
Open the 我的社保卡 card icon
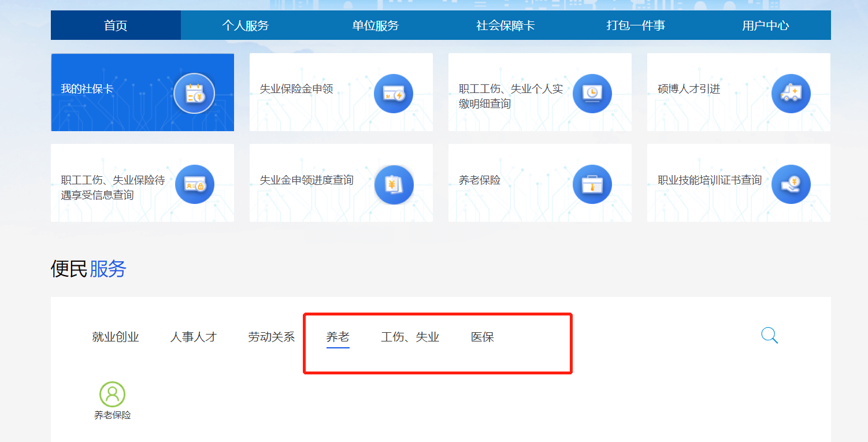194,92
